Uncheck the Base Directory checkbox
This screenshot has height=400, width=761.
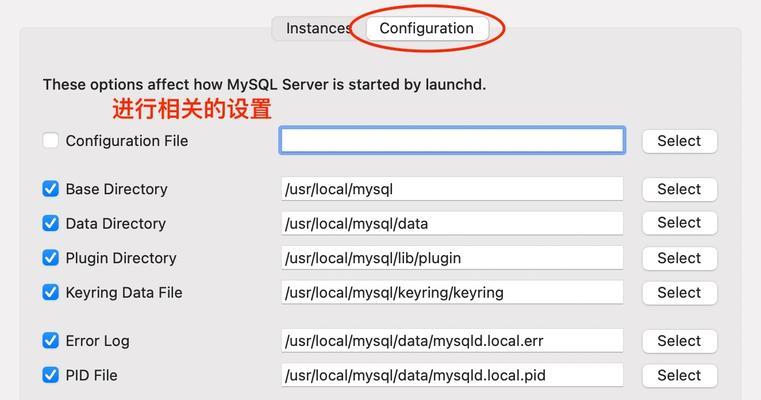pyautogui.click(x=50, y=189)
